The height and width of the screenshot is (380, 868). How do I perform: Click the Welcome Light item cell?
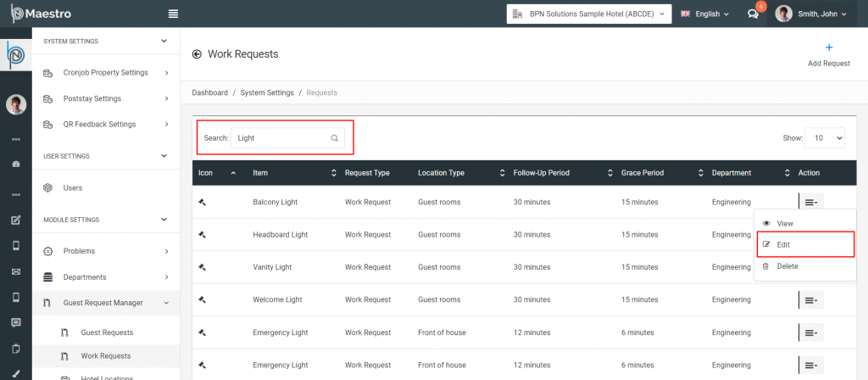[x=277, y=299]
